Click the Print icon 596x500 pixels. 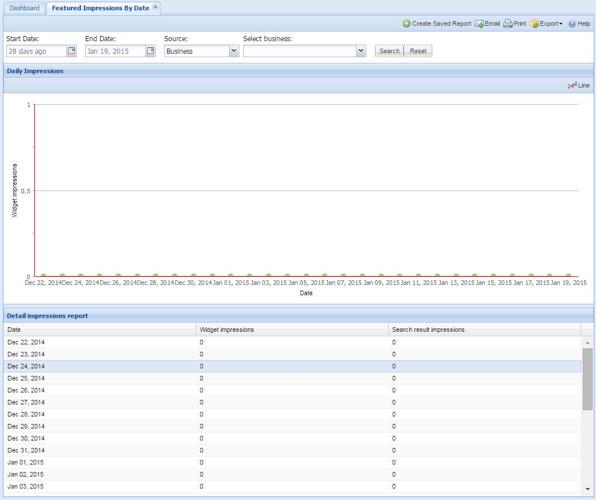coord(508,24)
